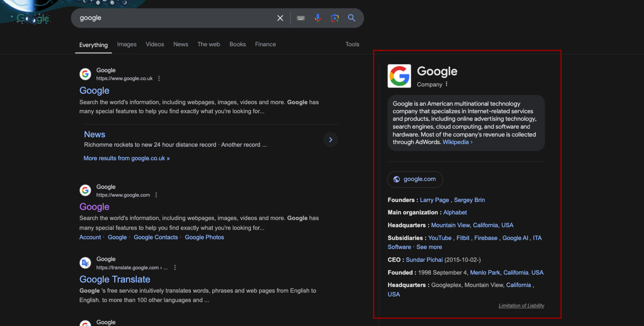Viewport: 644px width, 326px height.
Task: Visit google.com via the website button
Action: [x=415, y=179]
